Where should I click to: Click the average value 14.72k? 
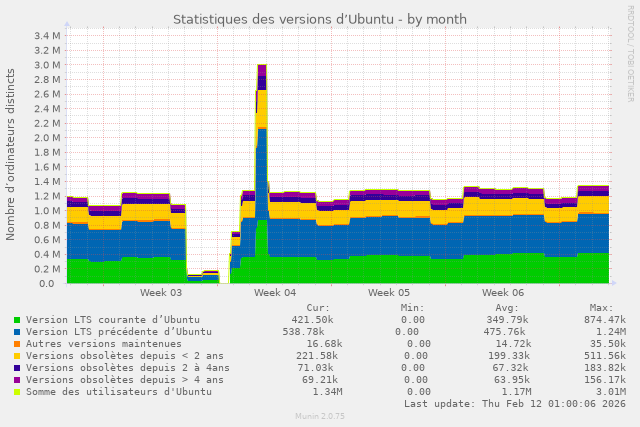click(513, 344)
